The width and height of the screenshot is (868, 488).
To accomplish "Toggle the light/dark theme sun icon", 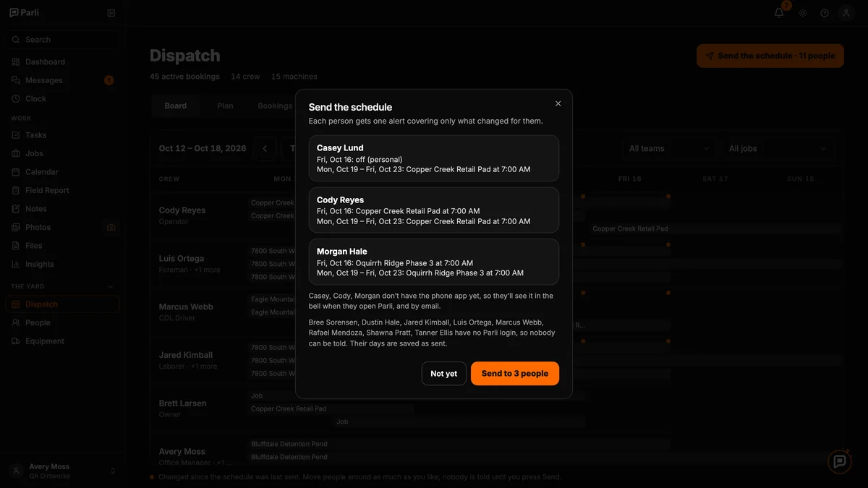I will point(802,13).
